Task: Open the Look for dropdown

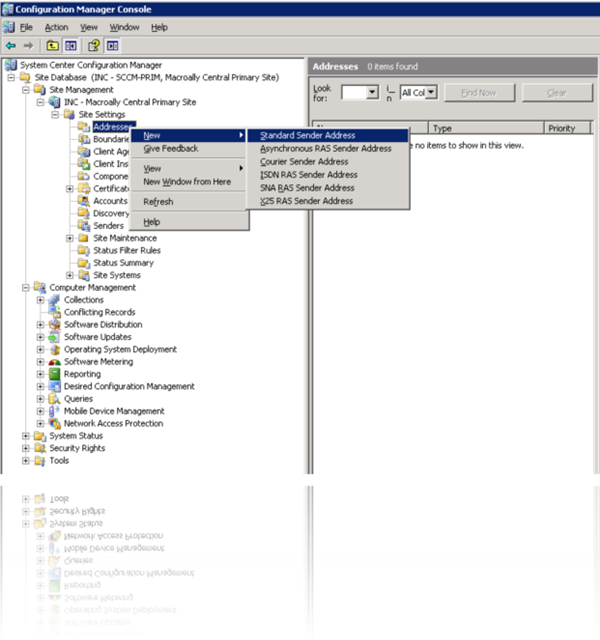Action: 372,93
